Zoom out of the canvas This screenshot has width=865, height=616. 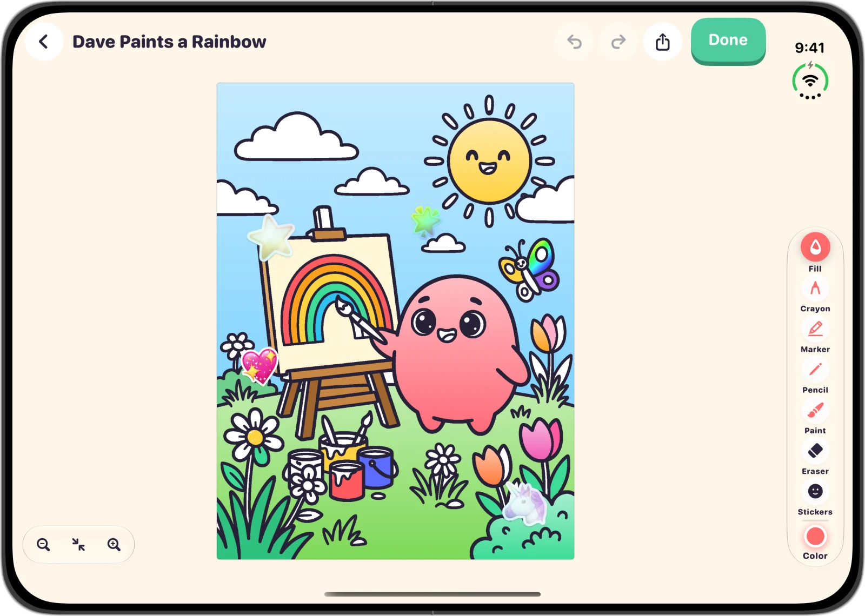click(x=43, y=545)
